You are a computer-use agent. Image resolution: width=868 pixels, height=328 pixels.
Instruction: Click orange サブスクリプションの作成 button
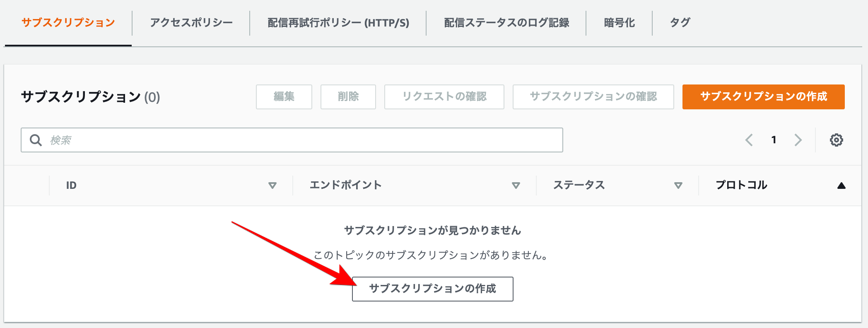(763, 97)
